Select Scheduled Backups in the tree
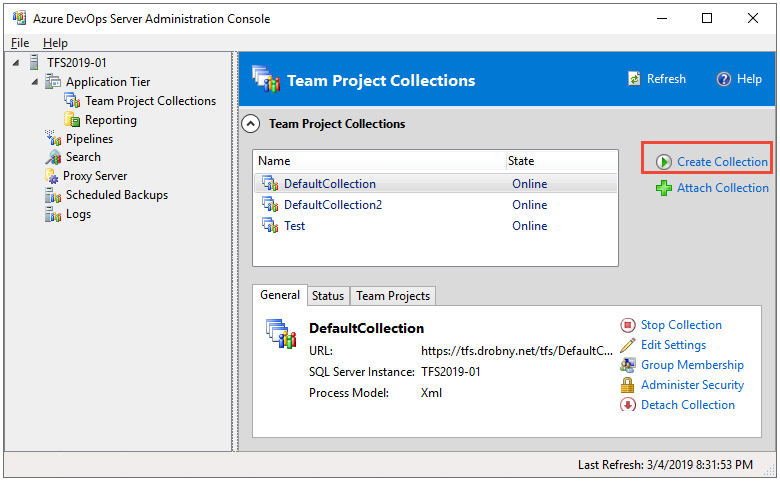This screenshot has height=481, width=780. [x=117, y=195]
